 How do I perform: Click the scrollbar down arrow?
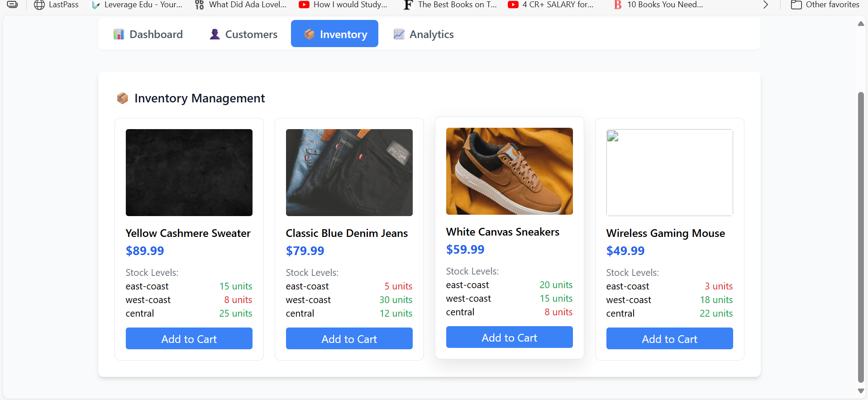(861, 391)
